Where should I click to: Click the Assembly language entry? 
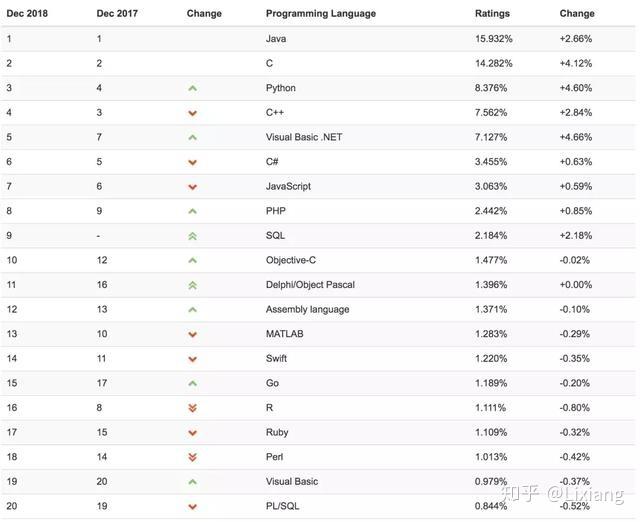pos(307,309)
